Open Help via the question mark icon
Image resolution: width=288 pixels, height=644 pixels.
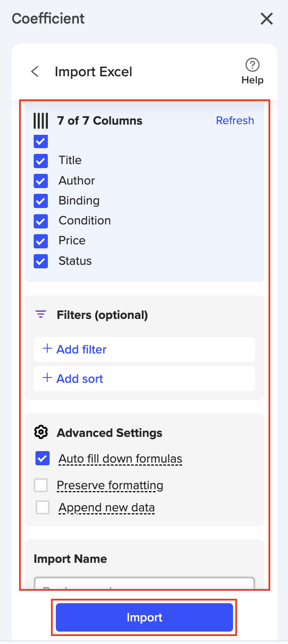point(253,65)
